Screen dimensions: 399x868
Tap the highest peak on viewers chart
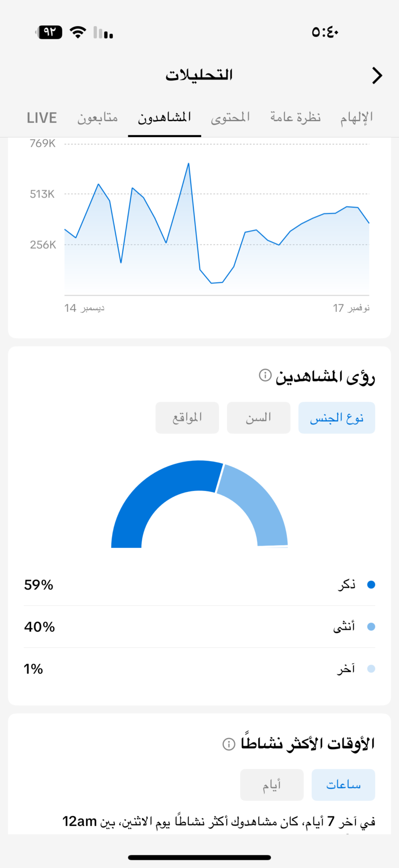188,164
